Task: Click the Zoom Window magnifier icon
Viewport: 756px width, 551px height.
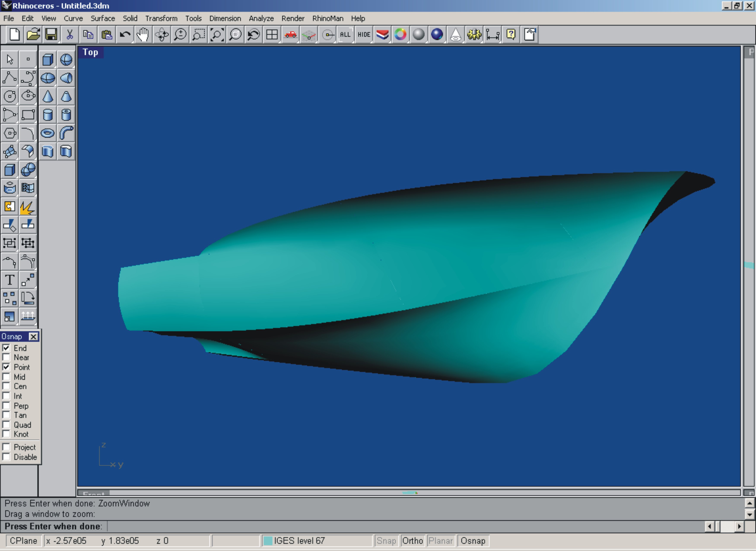Action: tap(199, 35)
